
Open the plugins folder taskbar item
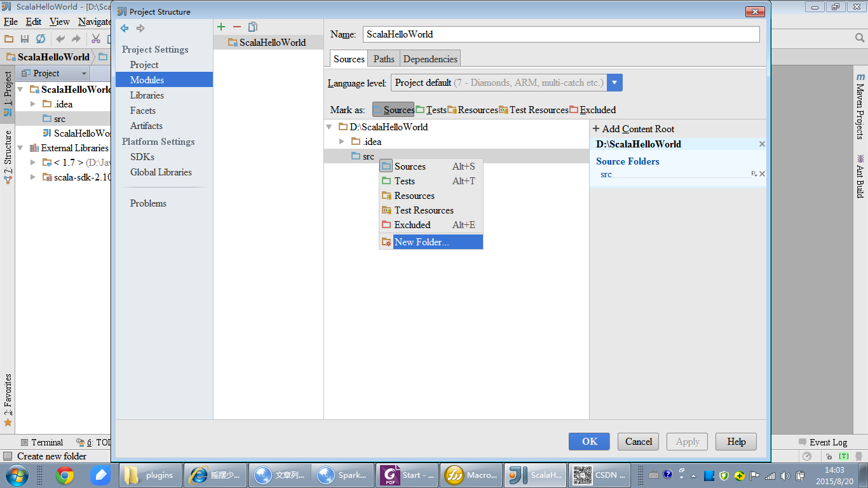coord(150,475)
